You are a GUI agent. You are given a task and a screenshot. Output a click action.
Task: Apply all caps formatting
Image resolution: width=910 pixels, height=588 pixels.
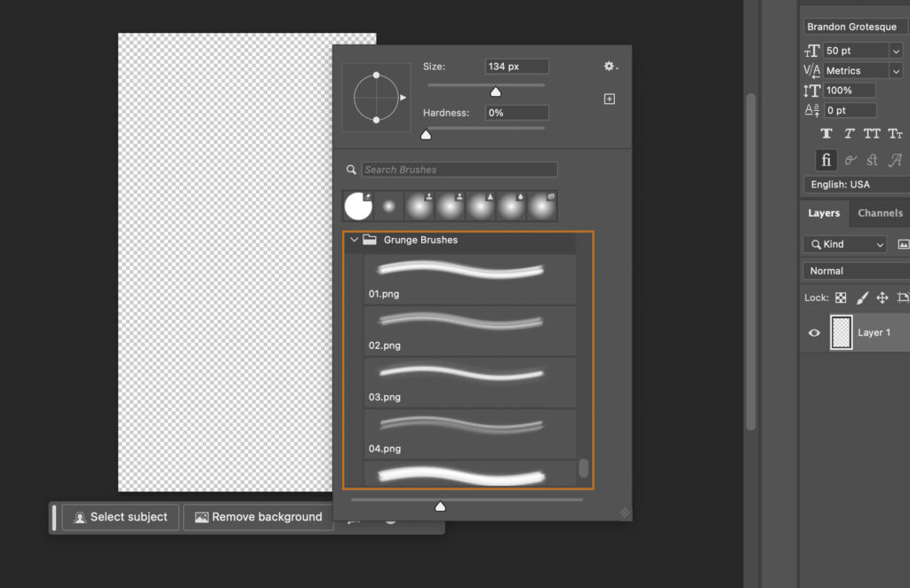tap(872, 133)
